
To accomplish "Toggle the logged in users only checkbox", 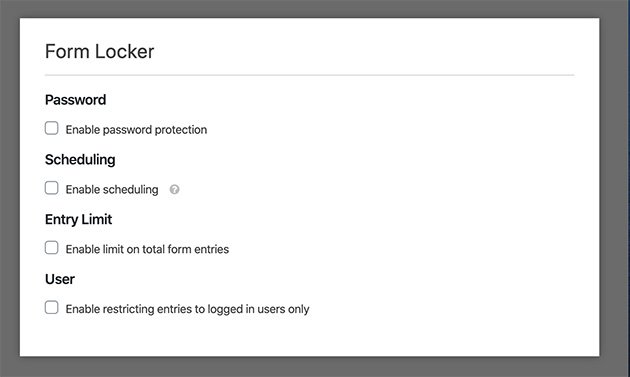I will pos(51,307).
